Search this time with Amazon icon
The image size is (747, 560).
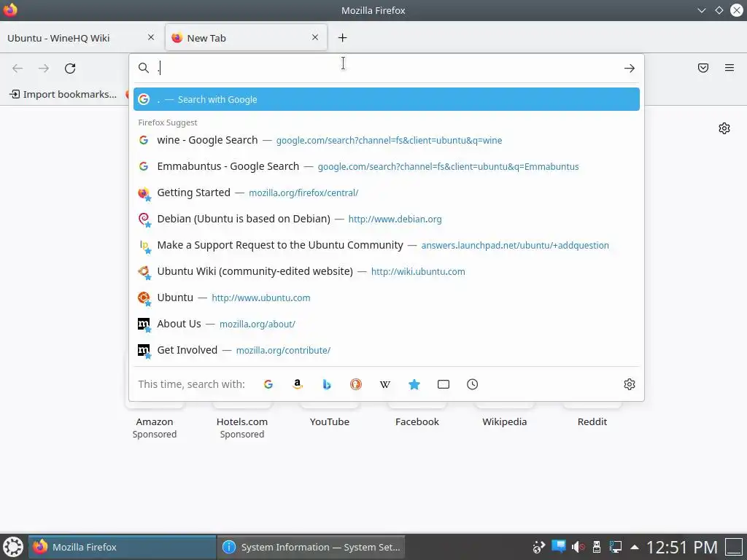(x=298, y=384)
